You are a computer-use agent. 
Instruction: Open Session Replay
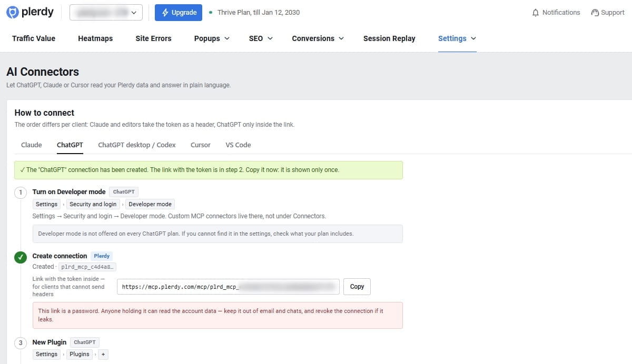pyautogui.click(x=389, y=38)
